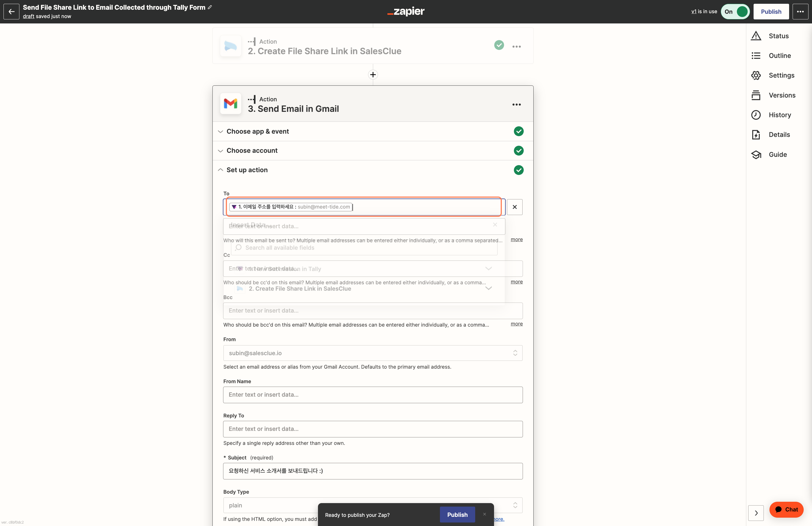Click Publish in the top bar
This screenshot has width=812, height=526.
click(x=771, y=12)
